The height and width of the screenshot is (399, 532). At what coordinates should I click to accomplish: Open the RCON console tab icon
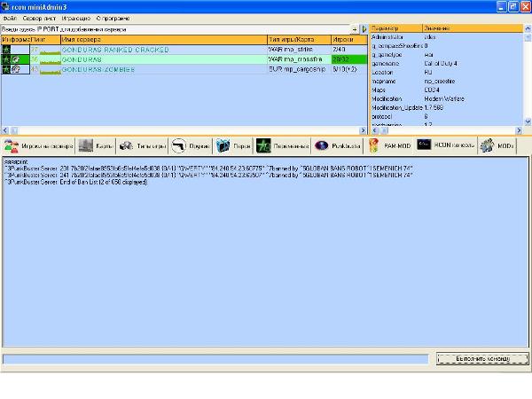coord(424,145)
